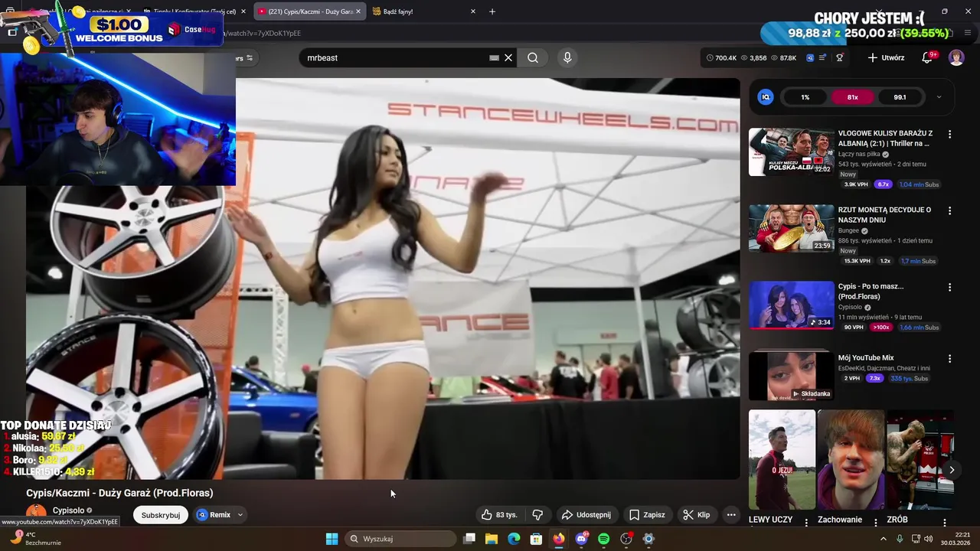Open Microsoft Edge from the taskbar
The width and height of the screenshot is (980, 551).
point(514,539)
